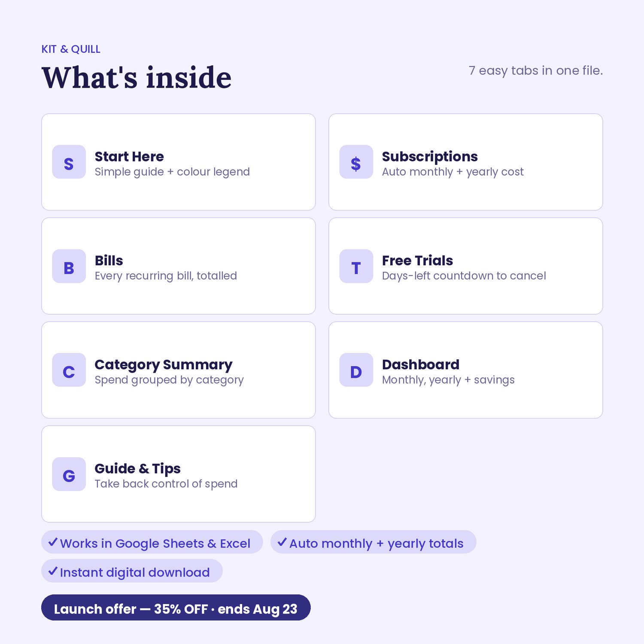Select the G icon for Guide & Tips

tap(69, 474)
